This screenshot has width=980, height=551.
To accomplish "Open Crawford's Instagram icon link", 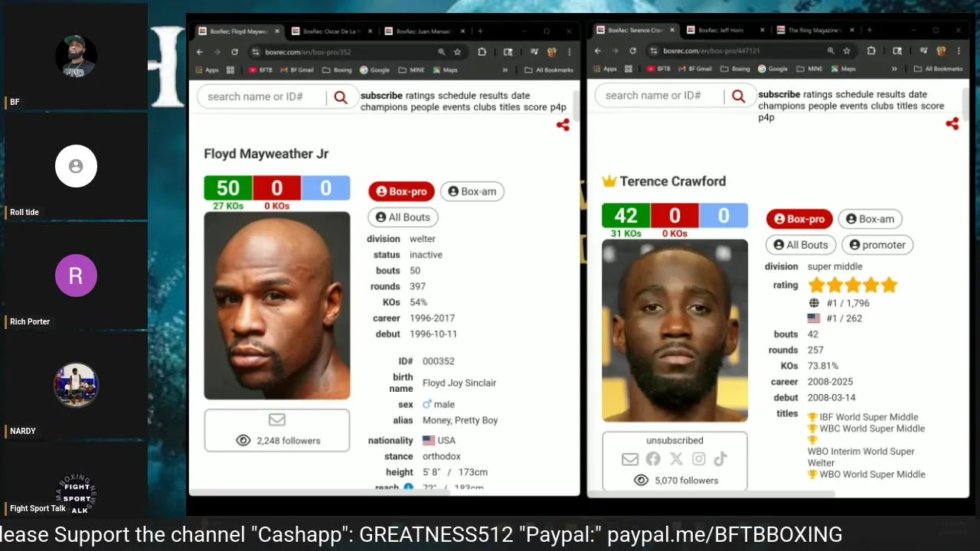I will coord(698,459).
